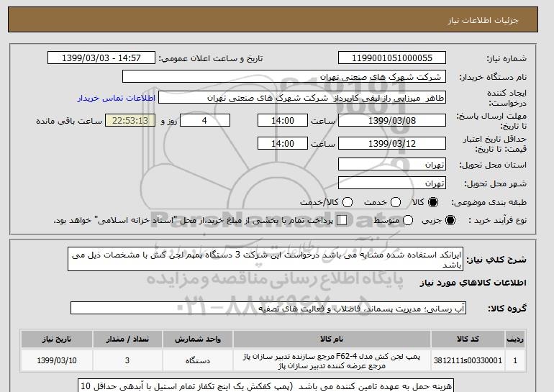The image size is (554, 392).
Task: Select the خدمت radio button
Action: point(396,202)
